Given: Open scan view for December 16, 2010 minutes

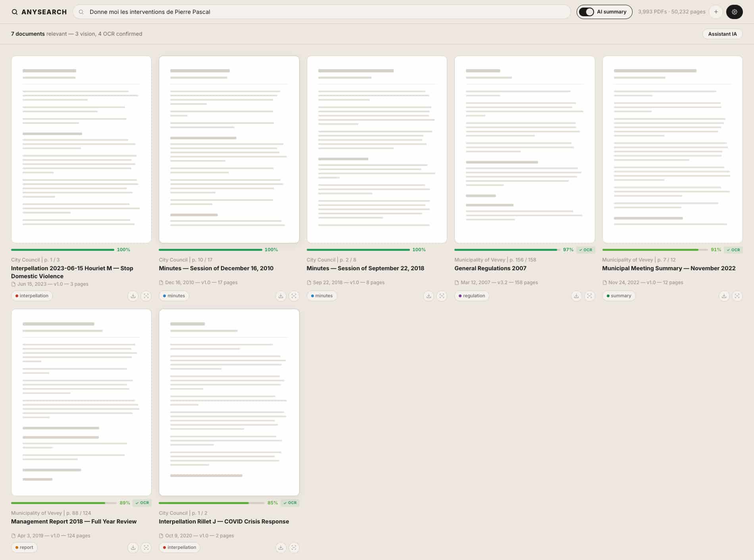Looking at the screenshot, I should coord(294,296).
